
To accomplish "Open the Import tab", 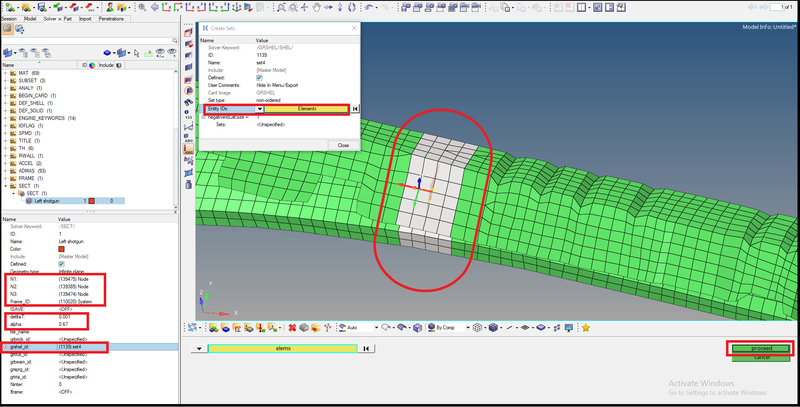I will pyautogui.click(x=85, y=18).
